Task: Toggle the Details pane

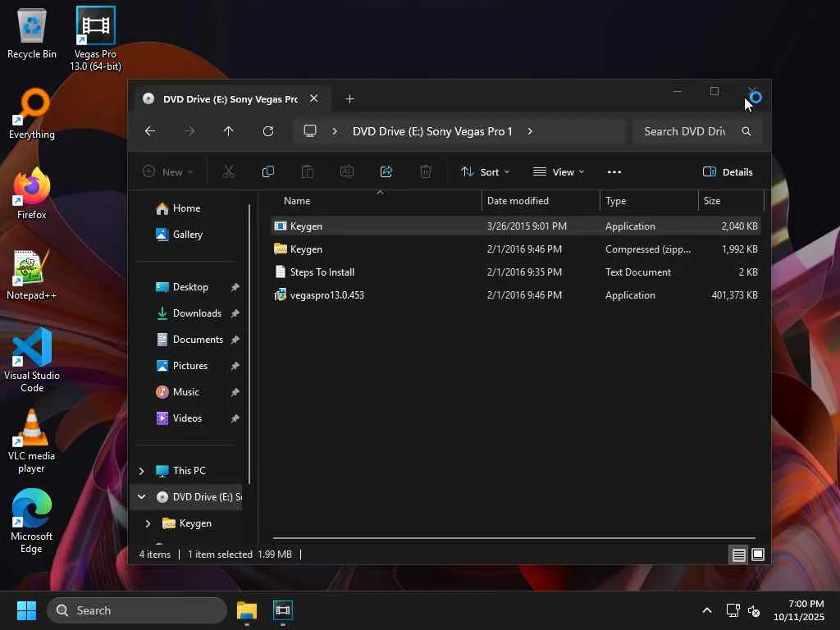Action: pyautogui.click(x=728, y=172)
